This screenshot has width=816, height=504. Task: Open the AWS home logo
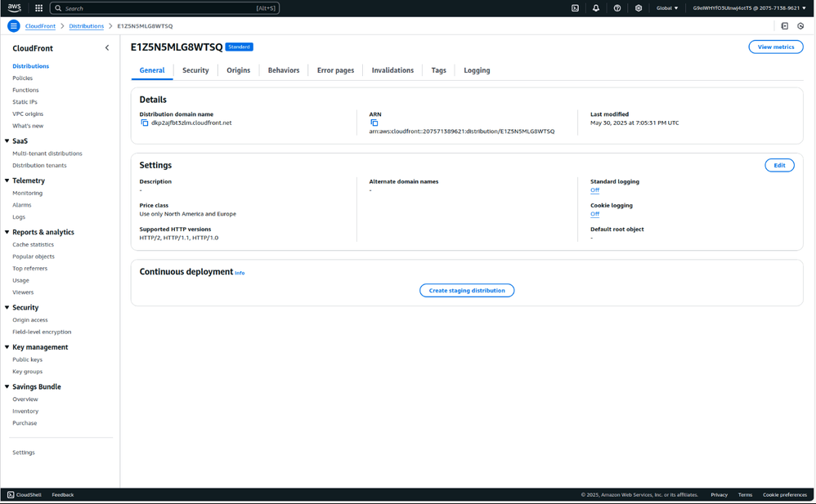coord(15,8)
